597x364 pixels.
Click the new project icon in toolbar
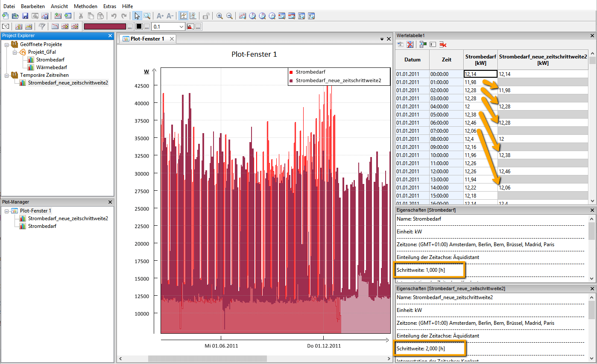(5, 16)
